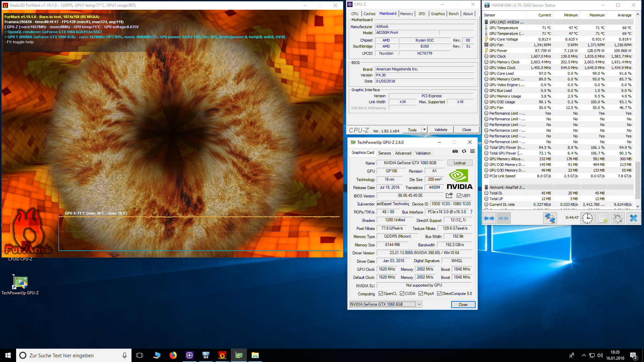Switch to GPU-Z Sensors tab
Image resolution: width=644 pixels, height=362 pixels.
pyautogui.click(x=384, y=153)
